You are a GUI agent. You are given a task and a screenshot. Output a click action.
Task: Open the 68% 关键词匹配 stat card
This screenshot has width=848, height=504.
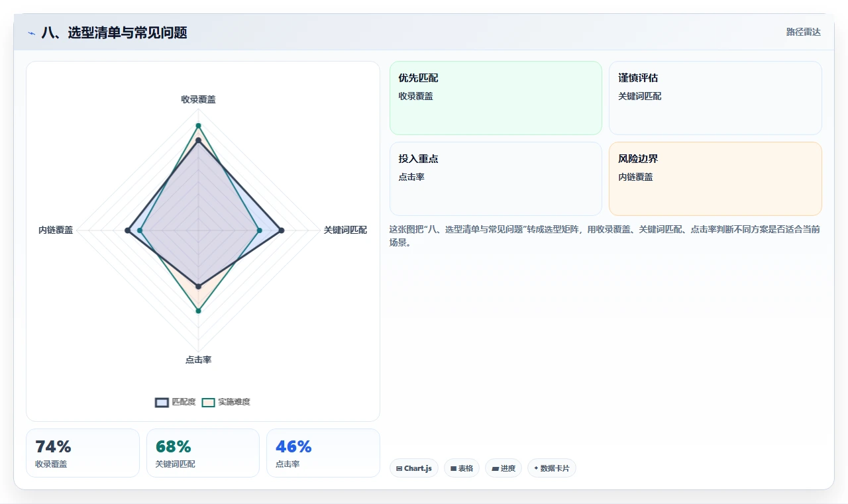coord(203,453)
